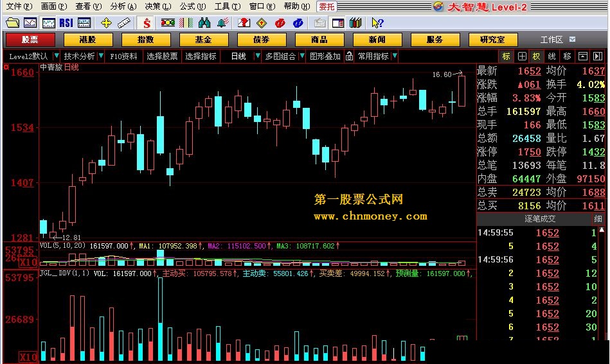This screenshot has width=610, height=364.
Task: Click the blue round phi icon
Action: point(298,23)
